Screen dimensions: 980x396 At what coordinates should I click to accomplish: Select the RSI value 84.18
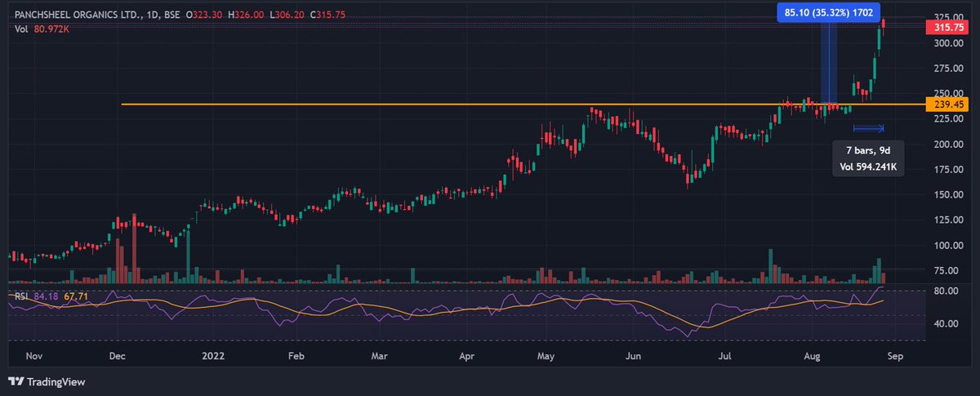46,296
